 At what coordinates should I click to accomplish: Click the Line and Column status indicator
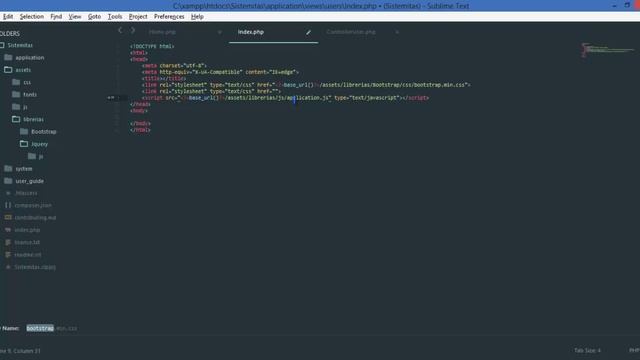20,351
